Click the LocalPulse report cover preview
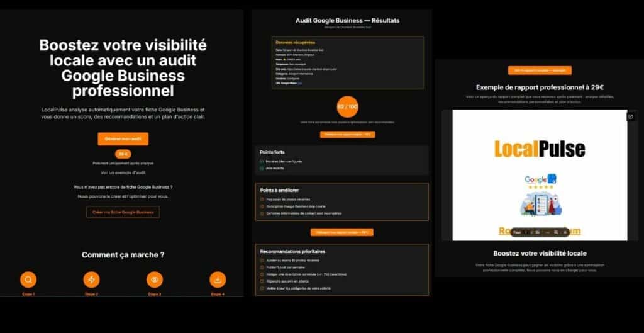644x333 pixels. [x=540, y=175]
